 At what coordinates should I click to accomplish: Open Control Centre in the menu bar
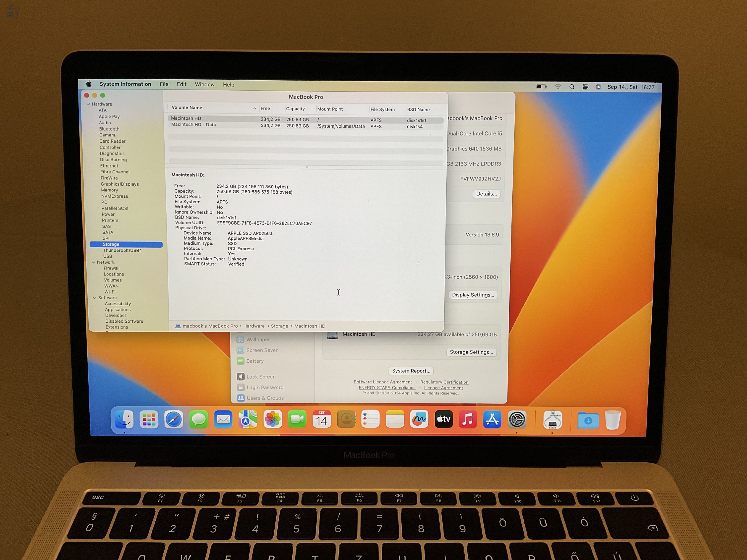(x=585, y=87)
